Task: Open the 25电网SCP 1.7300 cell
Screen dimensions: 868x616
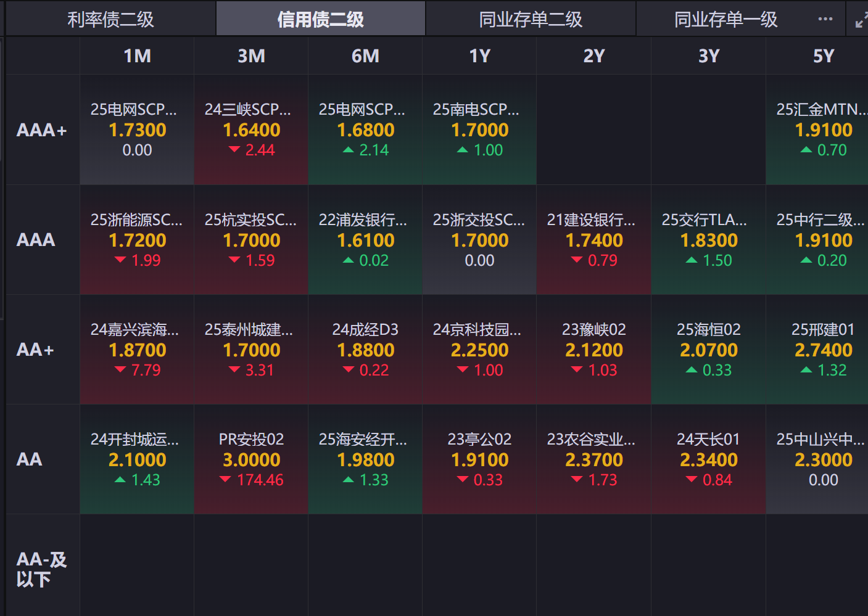Action: click(137, 130)
